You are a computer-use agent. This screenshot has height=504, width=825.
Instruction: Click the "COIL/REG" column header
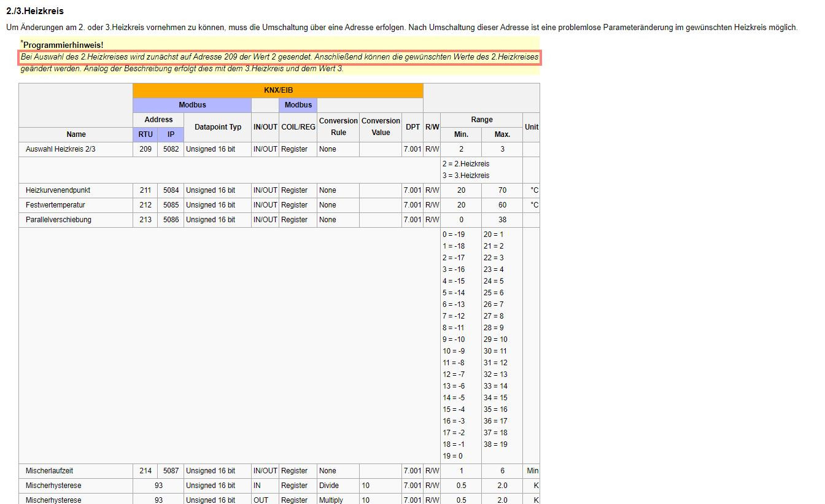click(x=298, y=127)
